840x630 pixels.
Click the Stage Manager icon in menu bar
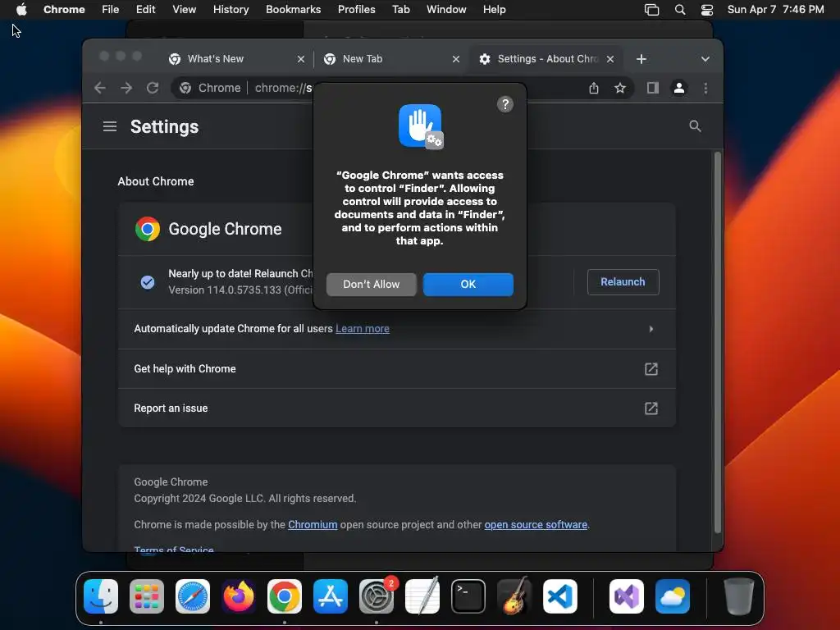(x=651, y=9)
